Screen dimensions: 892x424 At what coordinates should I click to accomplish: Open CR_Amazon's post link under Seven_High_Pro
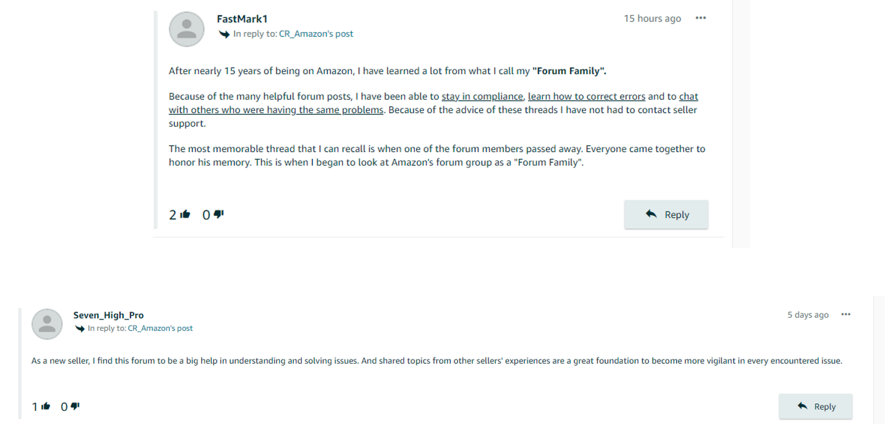pyautogui.click(x=160, y=328)
